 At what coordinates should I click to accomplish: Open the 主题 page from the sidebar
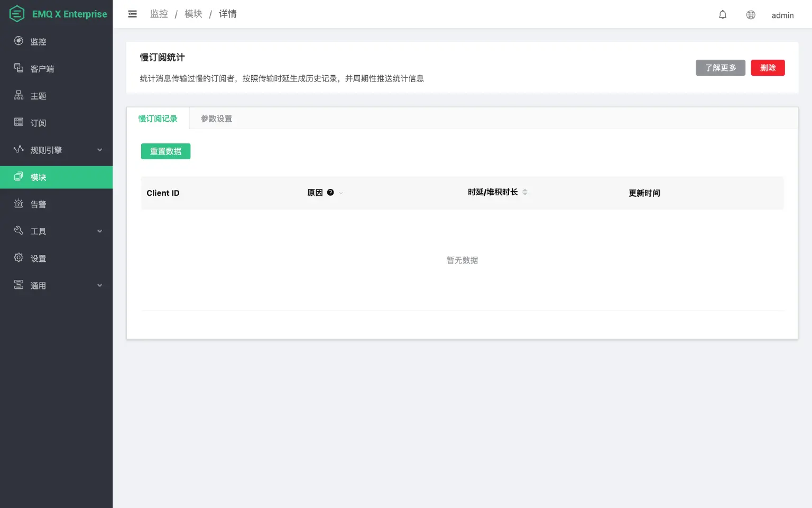[x=38, y=95]
